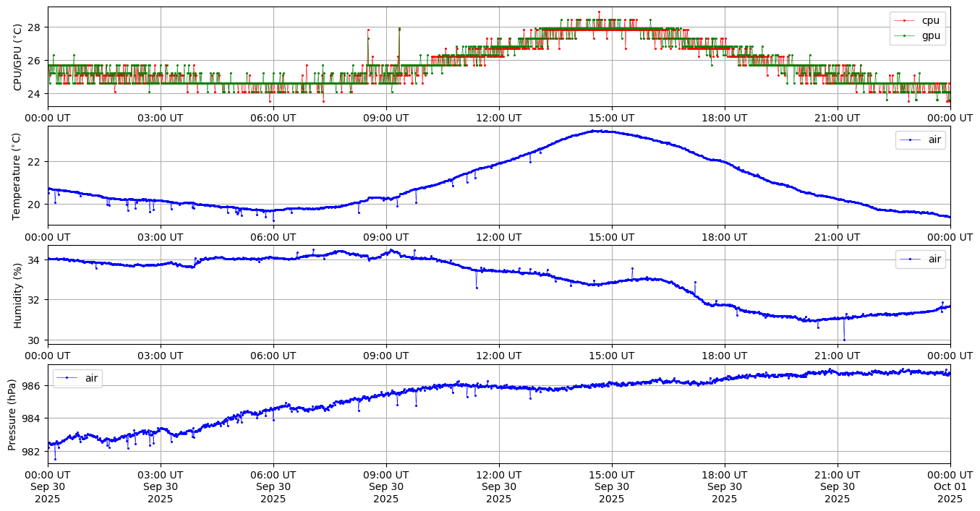
Task: Click the Temperature (°C) y-axis label
Action: (x=18, y=176)
